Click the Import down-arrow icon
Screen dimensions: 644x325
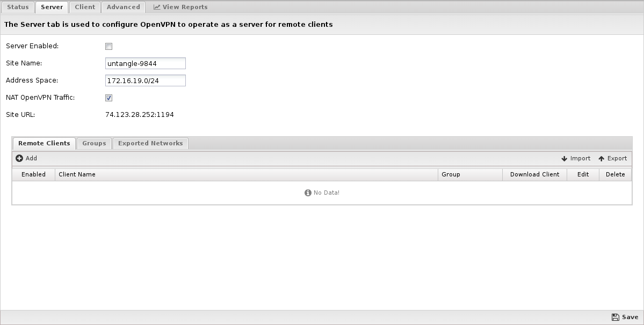click(565, 159)
